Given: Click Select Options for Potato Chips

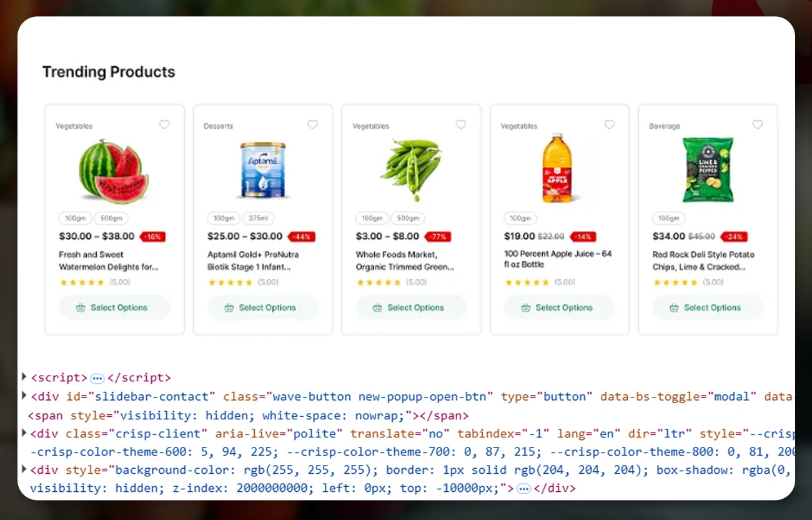Looking at the screenshot, I should point(708,307).
